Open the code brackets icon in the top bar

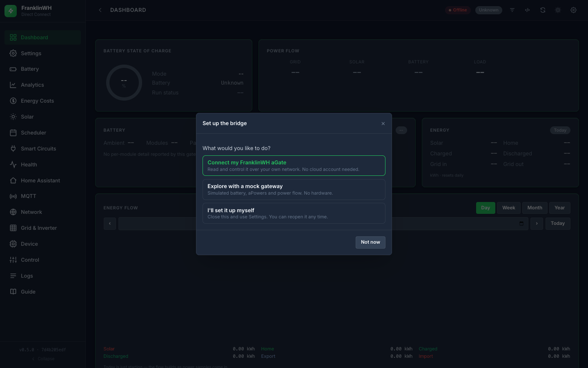click(x=527, y=10)
